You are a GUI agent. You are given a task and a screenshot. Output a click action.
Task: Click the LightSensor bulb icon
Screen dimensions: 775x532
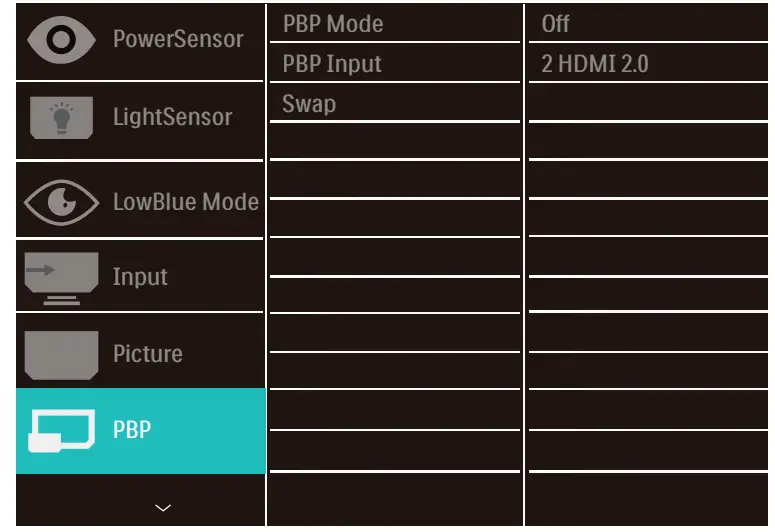click(x=59, y=117)
